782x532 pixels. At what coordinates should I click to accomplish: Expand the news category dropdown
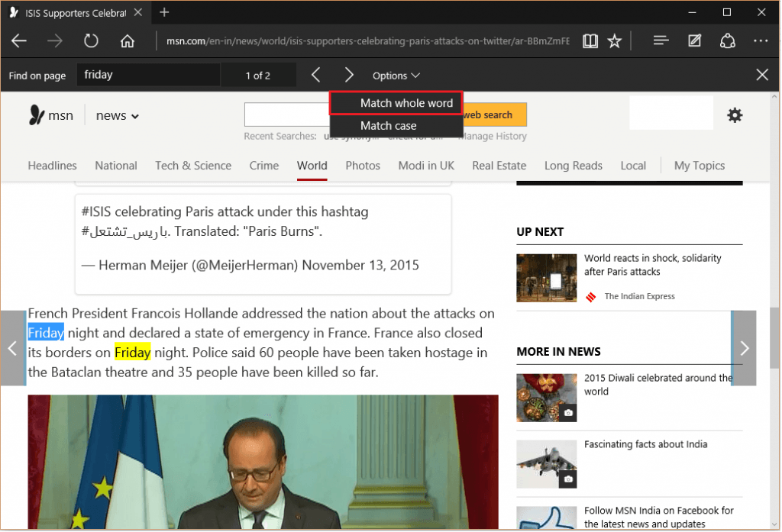[x=117, y=115]
